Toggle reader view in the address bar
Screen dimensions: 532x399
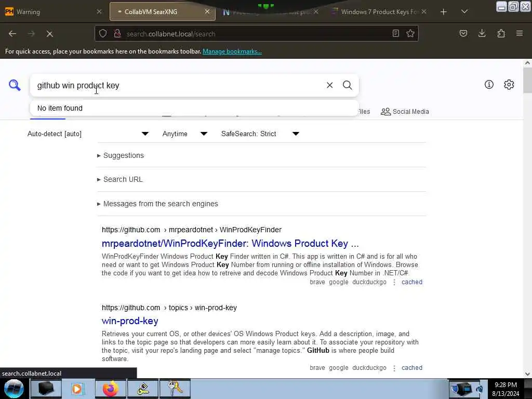(x=395, y=33)
